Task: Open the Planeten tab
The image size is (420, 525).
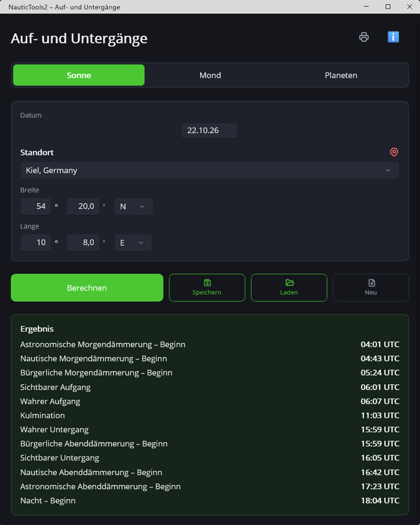Action: [341, 75]
